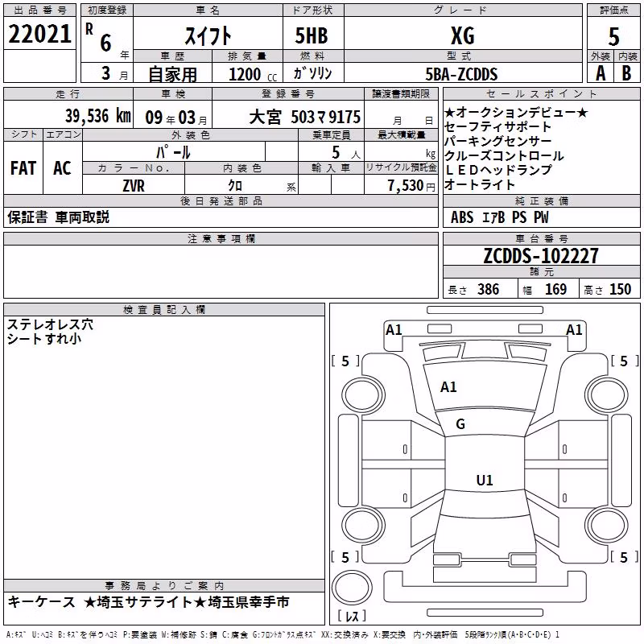
Task: Select the front-left corner A1 mark
Action: point(394,330)
